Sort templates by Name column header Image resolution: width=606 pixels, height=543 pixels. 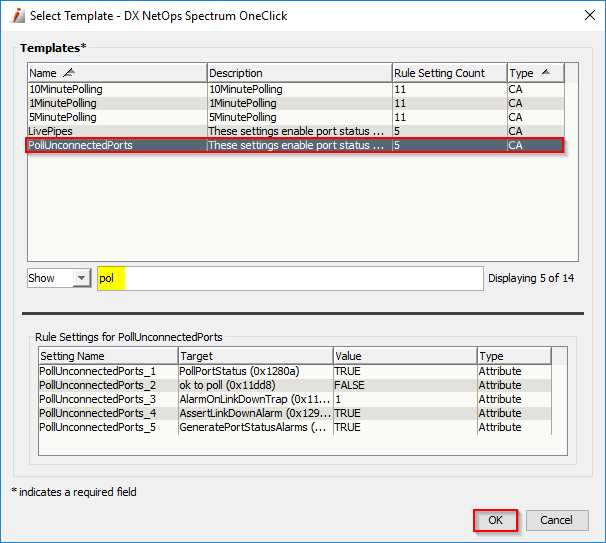[117, 73]
